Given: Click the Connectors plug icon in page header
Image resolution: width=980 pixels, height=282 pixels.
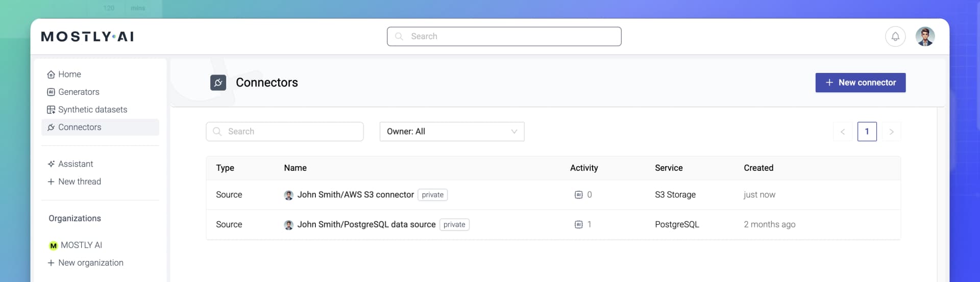Looking at the screenshot, I should coord(218,83).
